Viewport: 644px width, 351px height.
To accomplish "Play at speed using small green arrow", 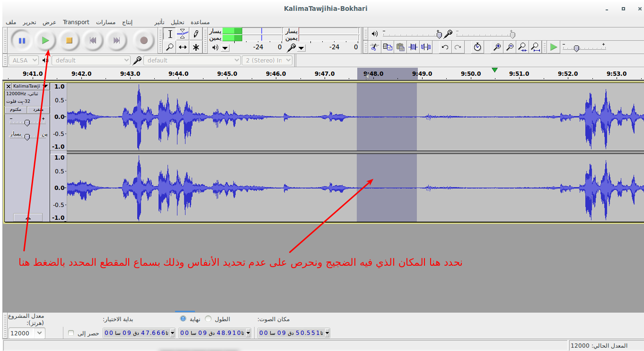I will point(554,47).
